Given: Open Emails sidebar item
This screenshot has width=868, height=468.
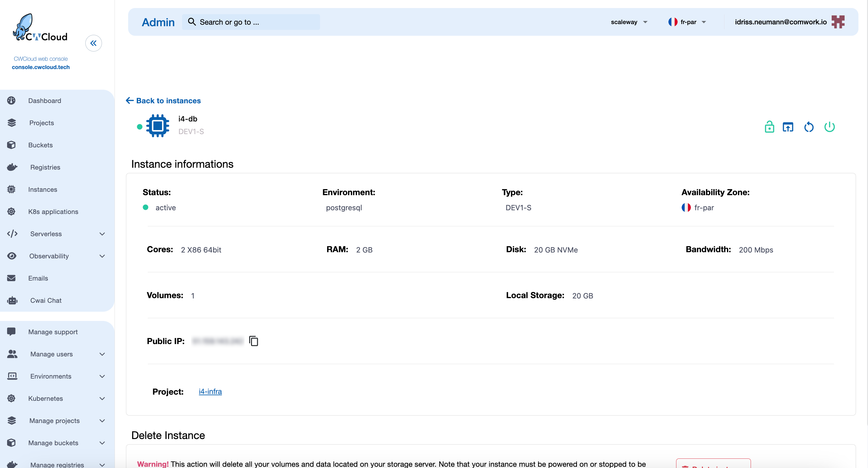Looking at the screenshot, I should [38, 278].
